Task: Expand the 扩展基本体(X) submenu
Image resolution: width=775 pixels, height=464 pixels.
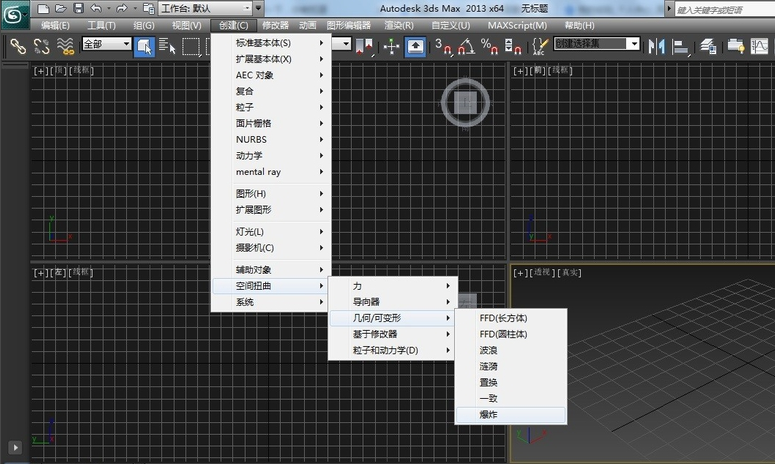Action: (271, 59)
